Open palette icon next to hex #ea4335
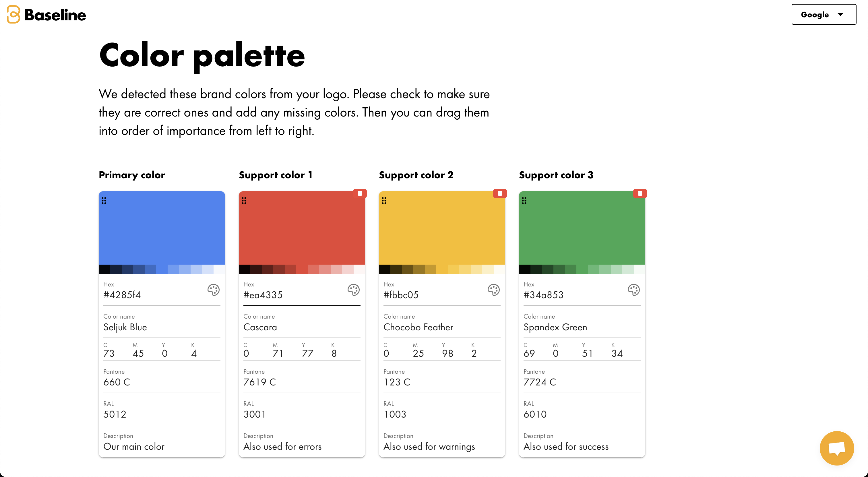This screenshot has height=477, width=868. click(353, 290)
